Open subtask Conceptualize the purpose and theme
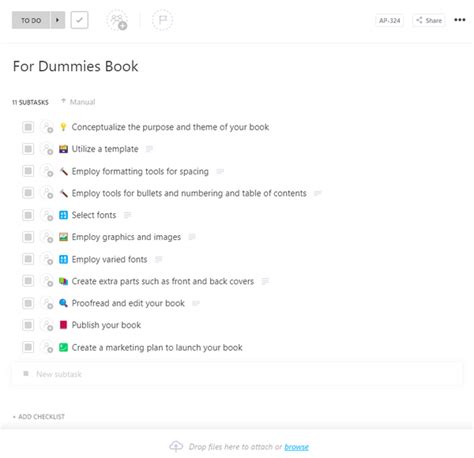 (x=170, y=127)
